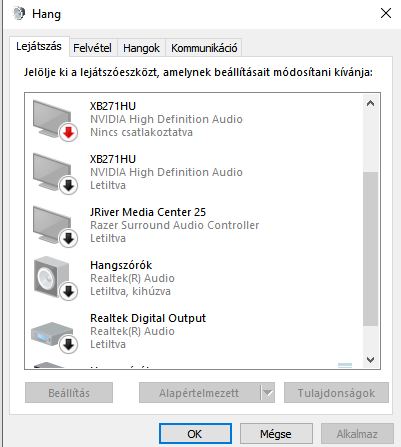401x447 pixels.
Task: Click the scroll up arrow of device list
Action: (370, 103)
